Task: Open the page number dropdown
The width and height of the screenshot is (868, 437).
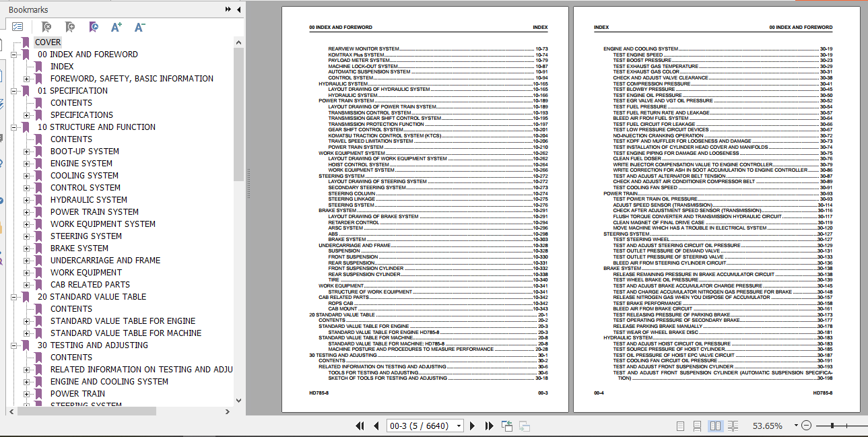Action: coord(459,426)
